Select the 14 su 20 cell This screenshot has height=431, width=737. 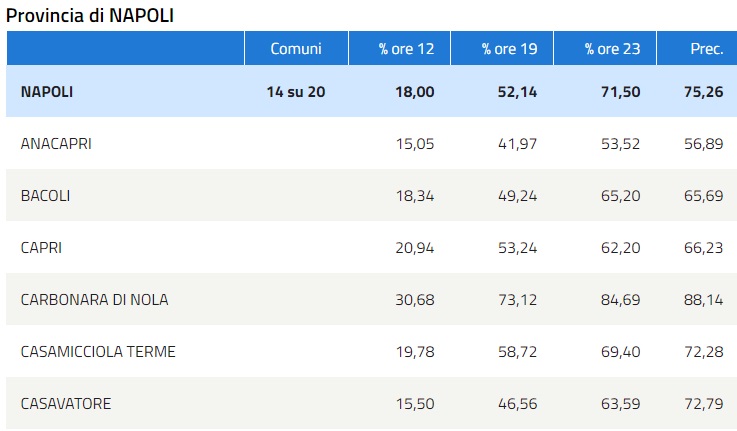pyautogui.click(x=296, y=92)
